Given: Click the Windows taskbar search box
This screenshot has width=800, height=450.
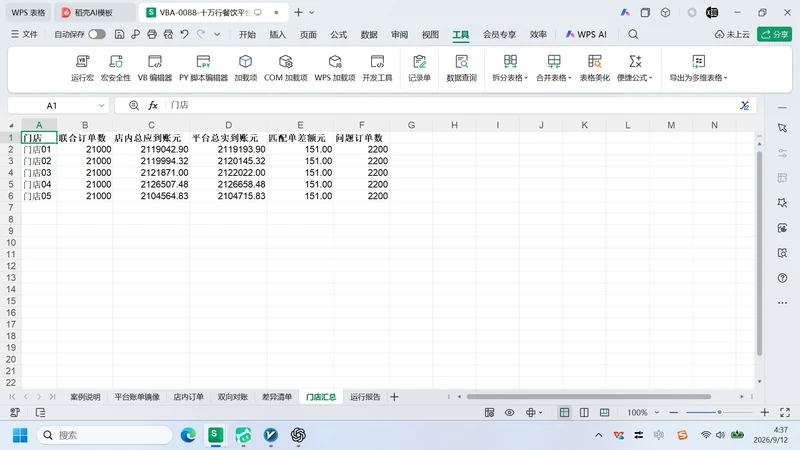Looking at the screenshot, I should click(104, 435).
